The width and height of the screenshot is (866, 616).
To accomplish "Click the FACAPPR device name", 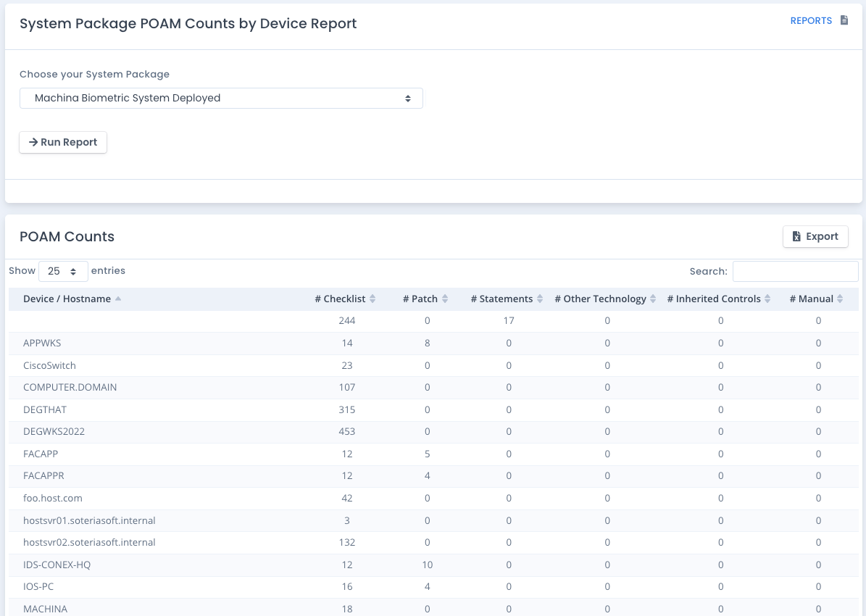I will (x=43, y=475).
